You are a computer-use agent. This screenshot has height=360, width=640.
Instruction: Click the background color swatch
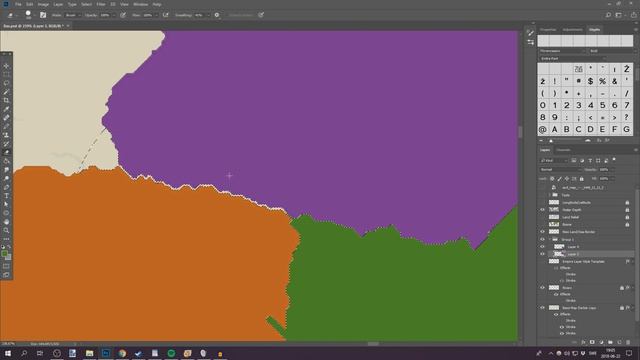(x=9, y=258)
